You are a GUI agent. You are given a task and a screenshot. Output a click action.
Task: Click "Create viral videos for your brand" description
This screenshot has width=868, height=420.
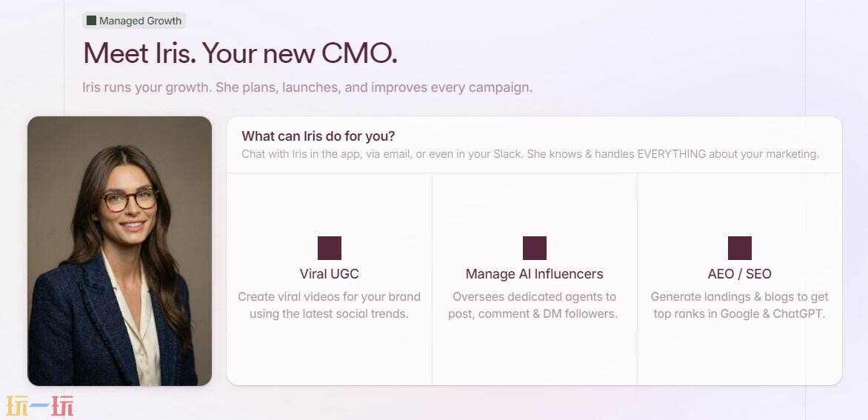click(329, 296)
